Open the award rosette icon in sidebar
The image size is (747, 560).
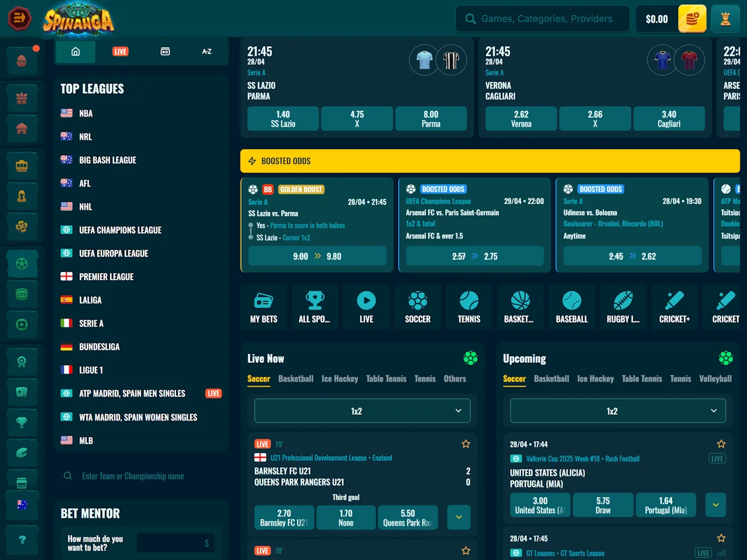[x=22, y=362]
